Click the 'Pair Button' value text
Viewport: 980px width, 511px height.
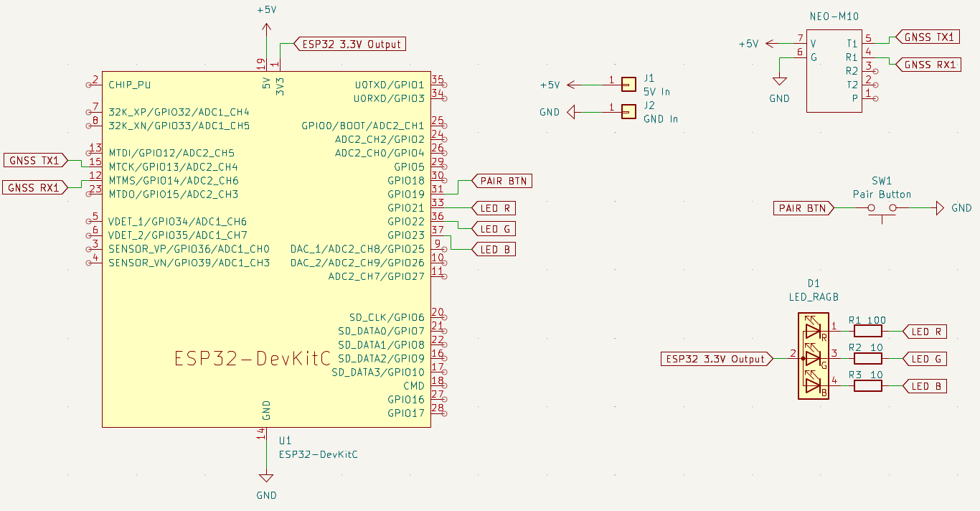point(882,194)
